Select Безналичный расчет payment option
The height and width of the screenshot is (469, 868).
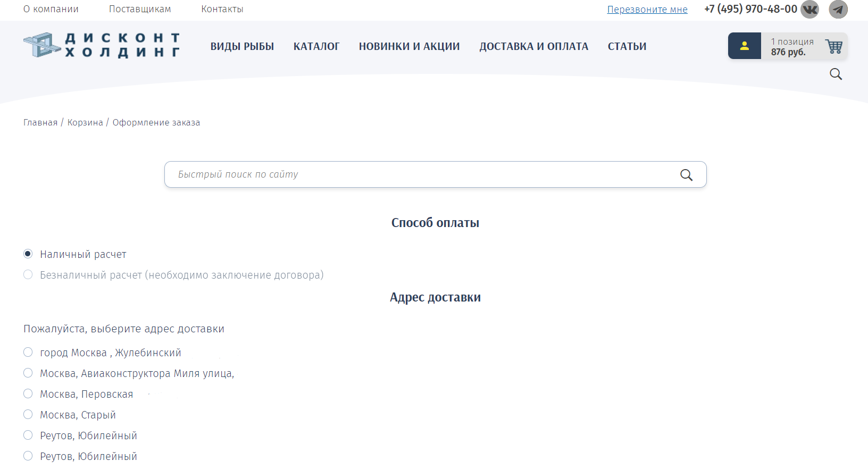coord(28,275)
